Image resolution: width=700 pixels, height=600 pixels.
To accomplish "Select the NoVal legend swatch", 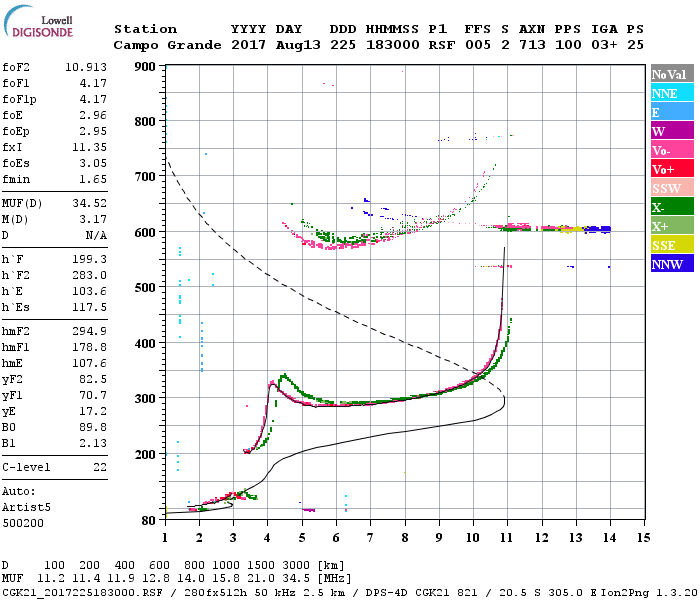I will coord(672,74).
